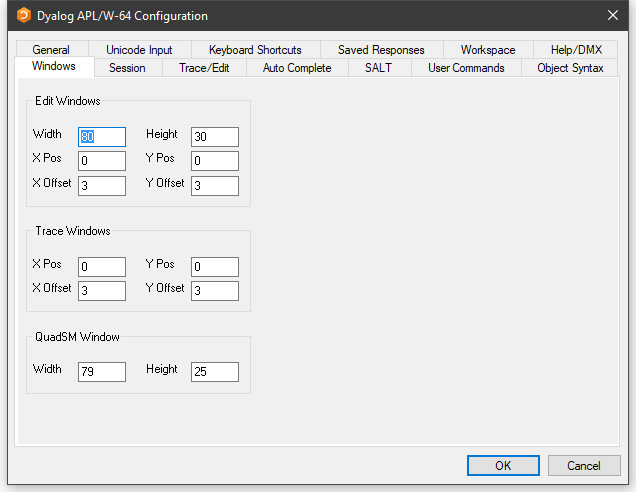The image size is (636, 492).
Task: Select the Object Syntax tab
Action: click(x=570, y=68)
